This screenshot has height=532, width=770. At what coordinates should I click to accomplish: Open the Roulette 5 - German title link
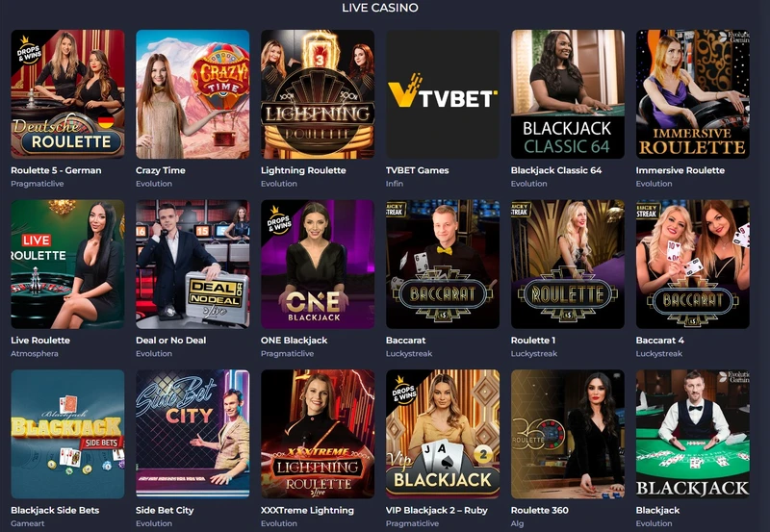click(x=56, y=170)
